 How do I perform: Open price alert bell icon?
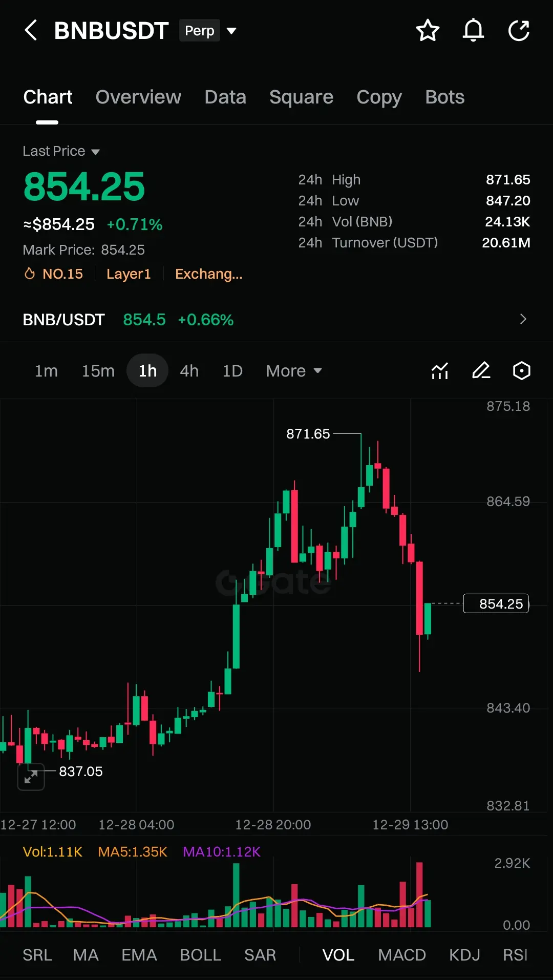(x=473, y=30)
